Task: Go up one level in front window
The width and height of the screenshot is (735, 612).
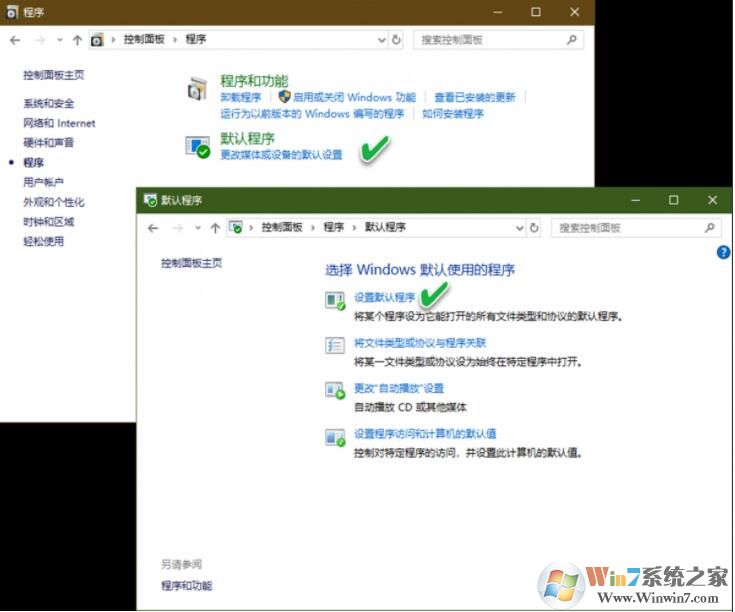Action: tap(215, 228)
